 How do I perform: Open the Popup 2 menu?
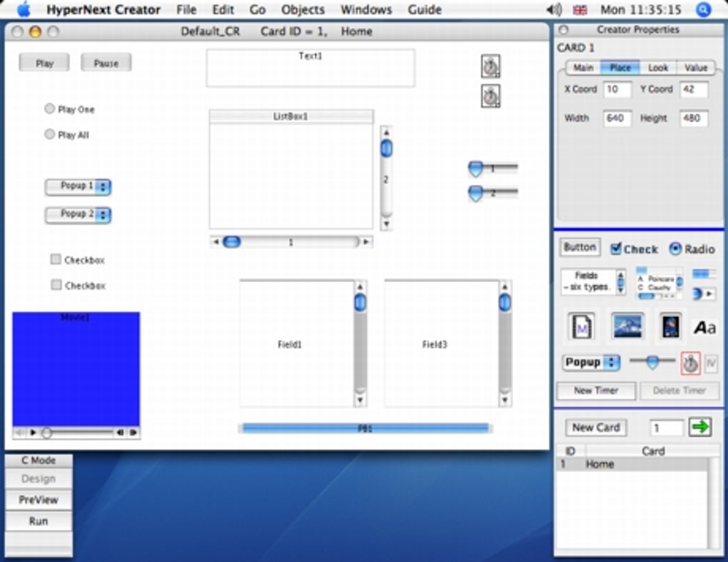click(78, 214)
